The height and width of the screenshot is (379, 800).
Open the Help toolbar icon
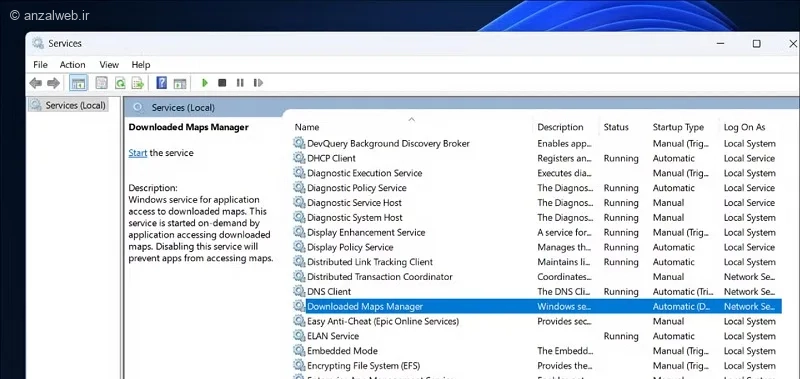(162, 83)
